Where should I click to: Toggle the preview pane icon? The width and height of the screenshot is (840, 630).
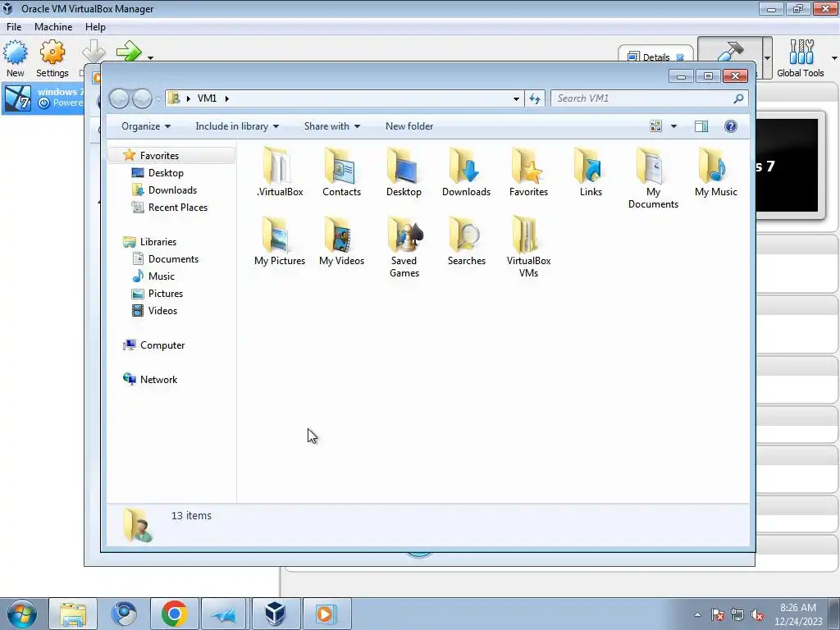[701, 126]
